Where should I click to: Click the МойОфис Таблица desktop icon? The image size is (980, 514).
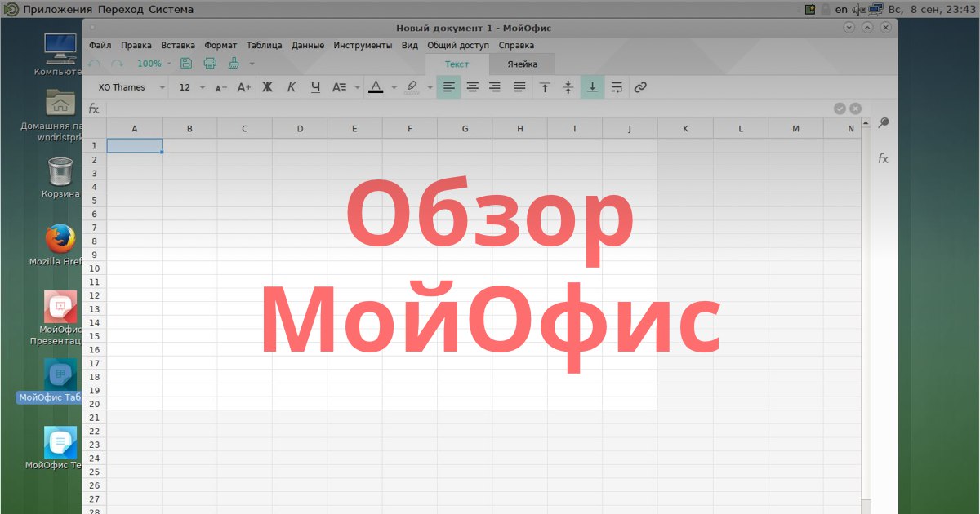tap(60, 374)
